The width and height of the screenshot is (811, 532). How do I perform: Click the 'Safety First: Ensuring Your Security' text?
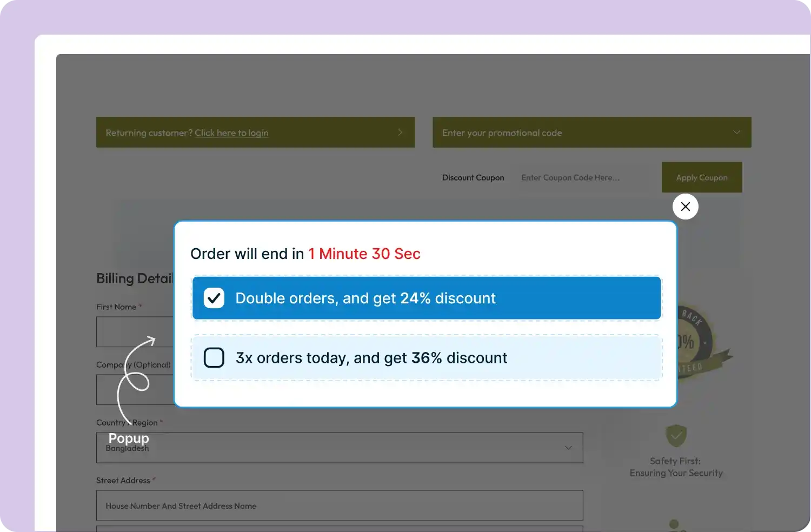pos(676,467)
